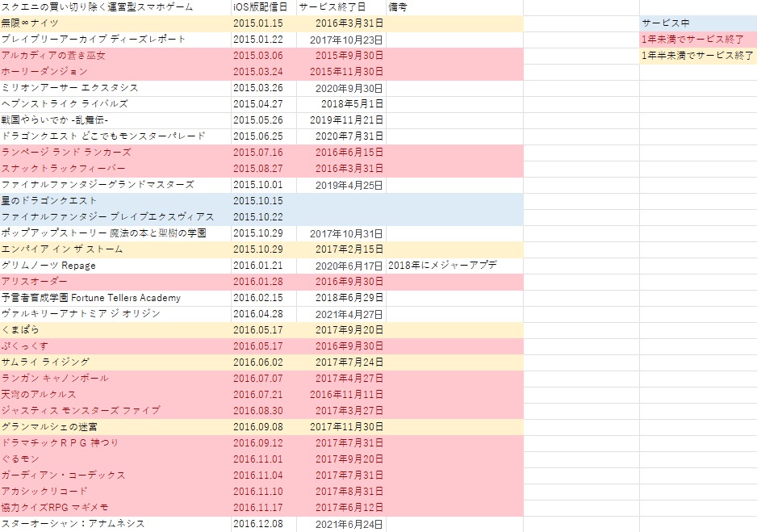Select release date '2016.12.08'
The height and width of the screenshot is (532, 757).
264,524
